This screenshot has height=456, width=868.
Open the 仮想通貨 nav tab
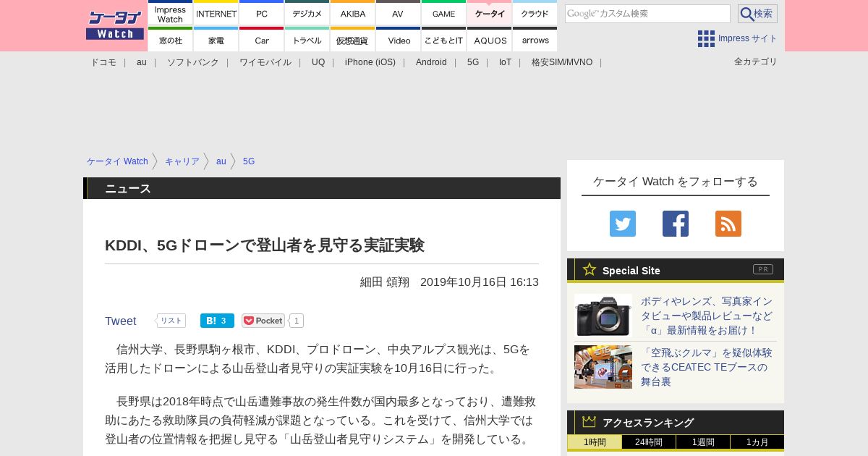(353, 40)
